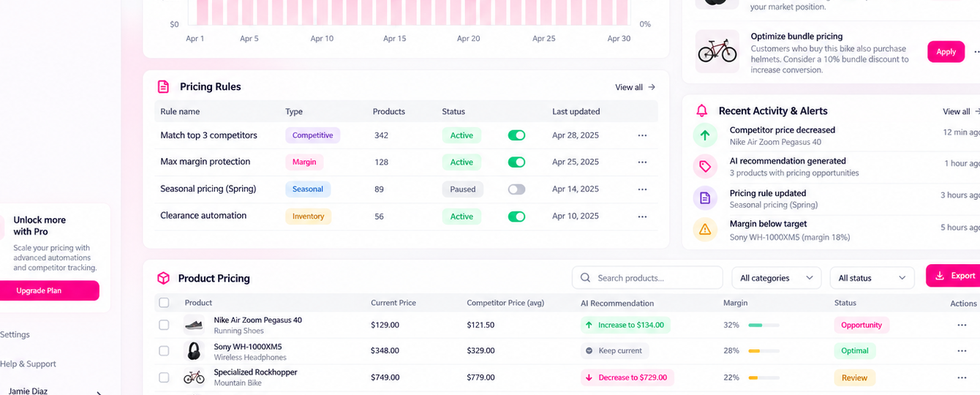Click the bike image in Optimize bundle pricing
Viewport: 980px width, 395px height.
click(717, 51)
